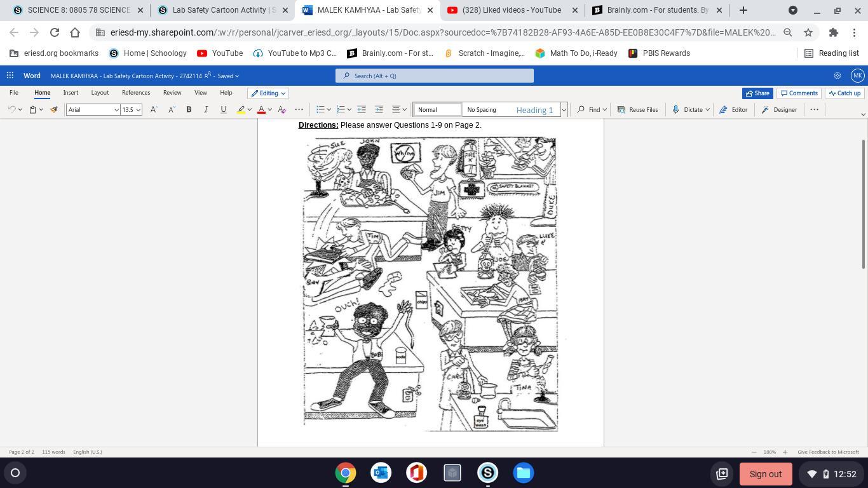Image resolution: width=868 pixels, height=488 pixels.
Task: Expand the Undo options arrow
Action: click(20, 110)
